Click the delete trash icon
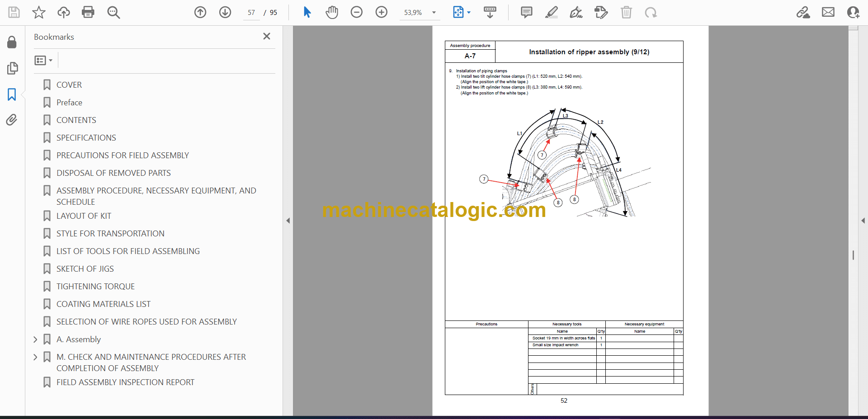868x419 pixels. pos(626,12)
